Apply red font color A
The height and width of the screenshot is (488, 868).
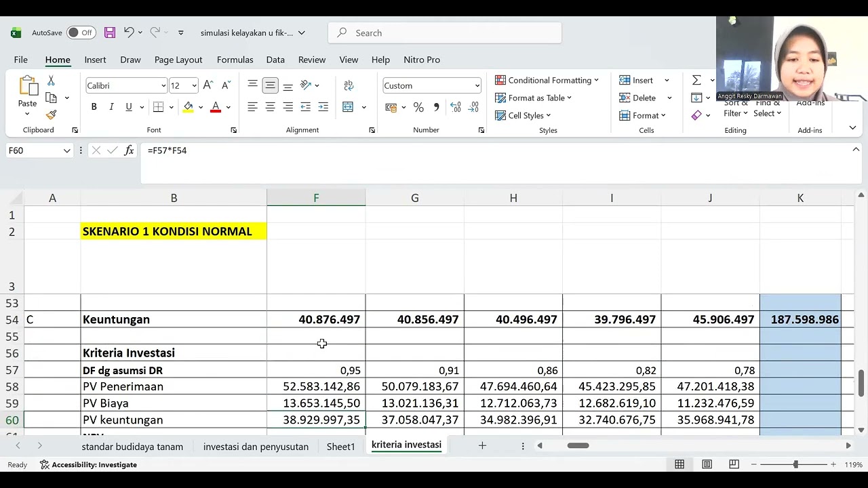tap(216, 107)
